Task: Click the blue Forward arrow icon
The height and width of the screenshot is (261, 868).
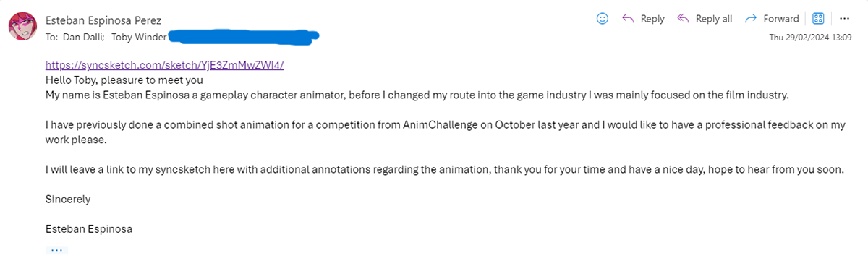Action: click(751, 19)
